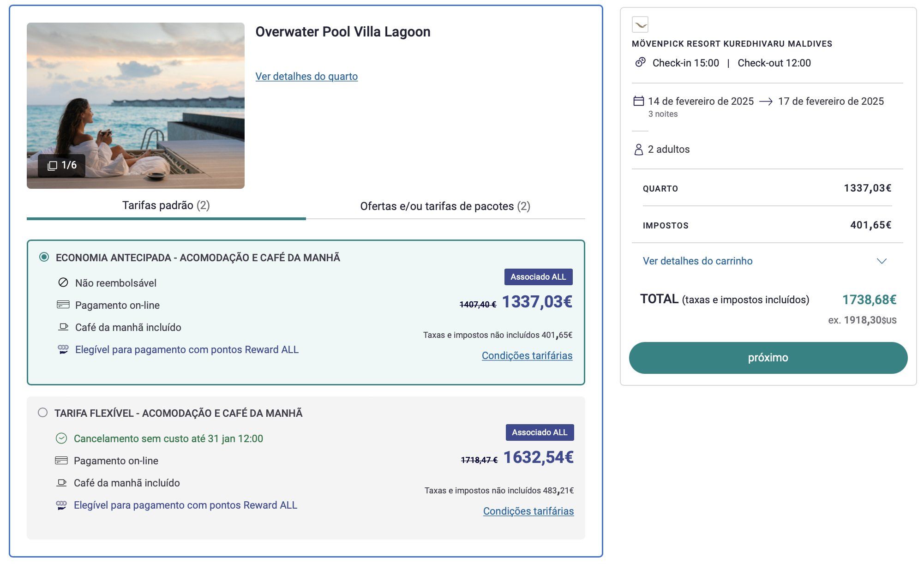Viewport: 924px width, 564px height.
Task: Switch to the Tarifas padrão tab
Action: click(166, 205)
